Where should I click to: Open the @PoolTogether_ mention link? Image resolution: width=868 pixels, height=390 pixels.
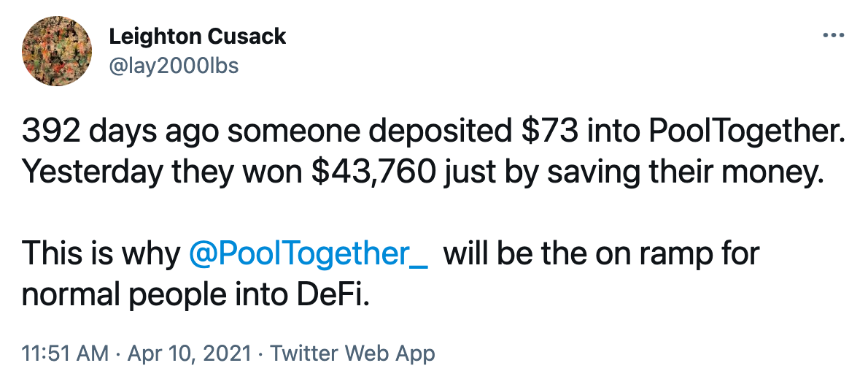[x=309, y=256]
